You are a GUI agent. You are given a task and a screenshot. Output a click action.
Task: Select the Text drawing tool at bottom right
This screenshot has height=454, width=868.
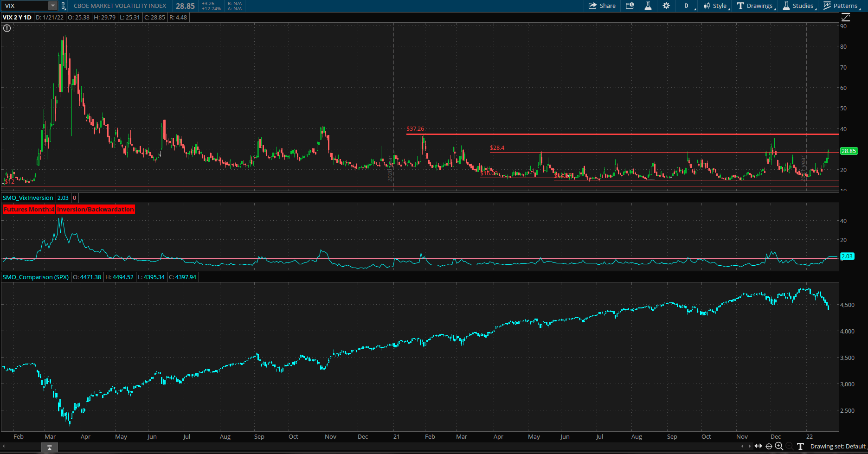coord(800,446)
